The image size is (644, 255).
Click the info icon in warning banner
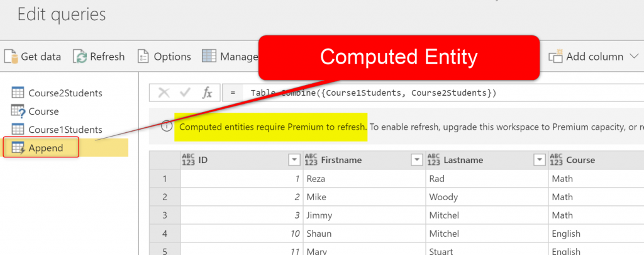165,127
